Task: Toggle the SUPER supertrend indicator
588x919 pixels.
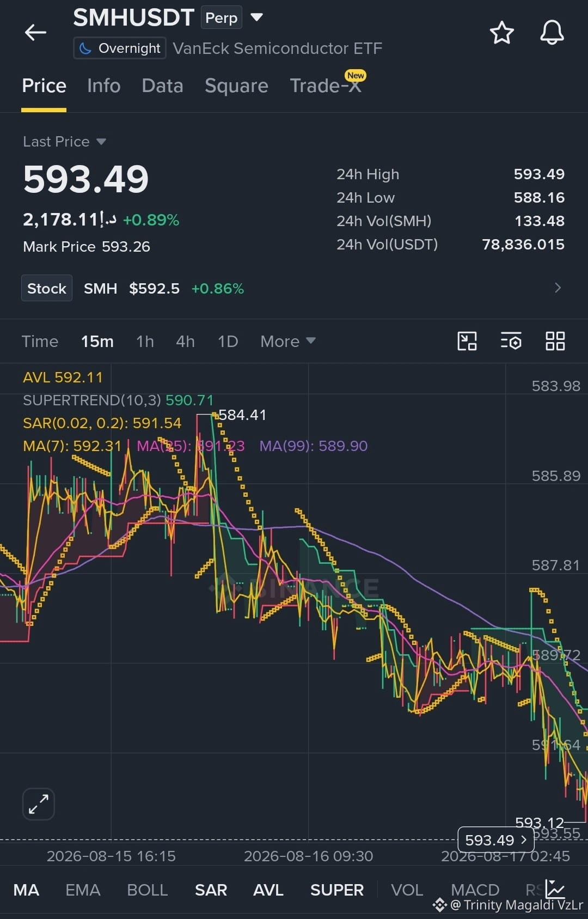Action: point(337,890)
